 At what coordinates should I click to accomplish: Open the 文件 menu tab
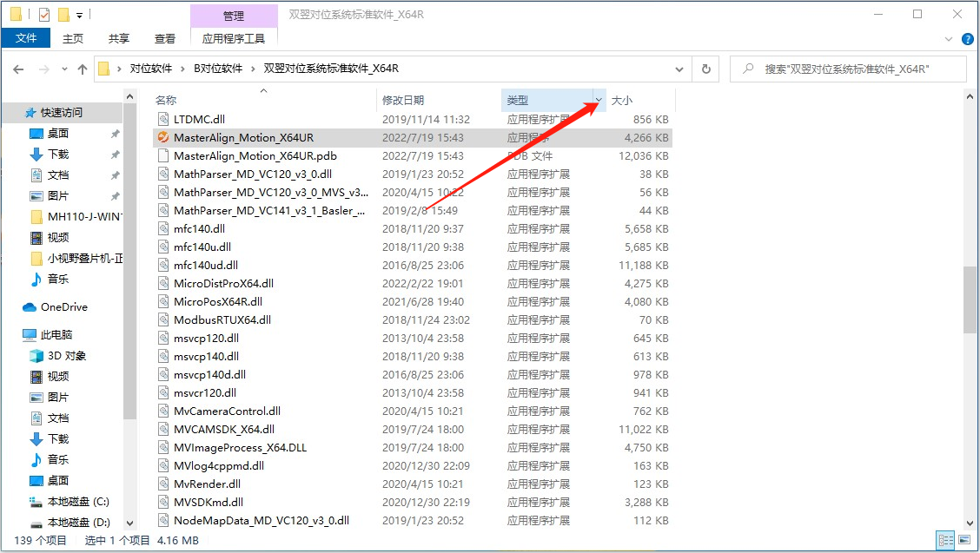click(26, 38)
